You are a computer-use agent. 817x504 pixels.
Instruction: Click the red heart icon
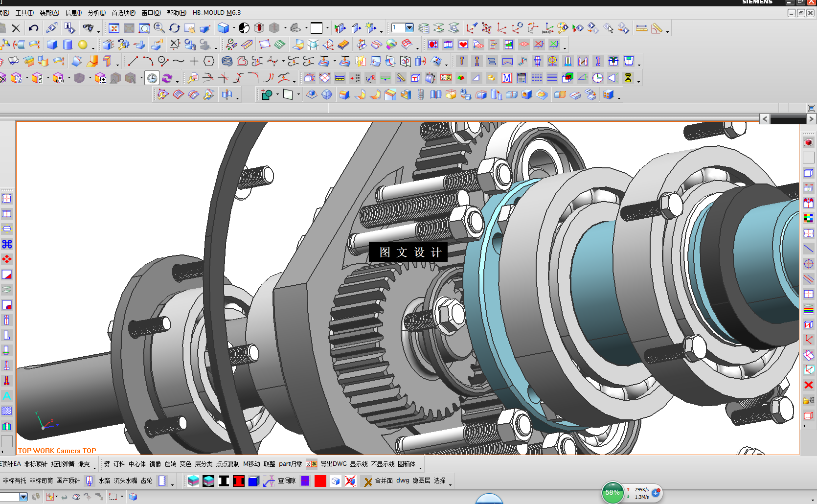[463, 45]
